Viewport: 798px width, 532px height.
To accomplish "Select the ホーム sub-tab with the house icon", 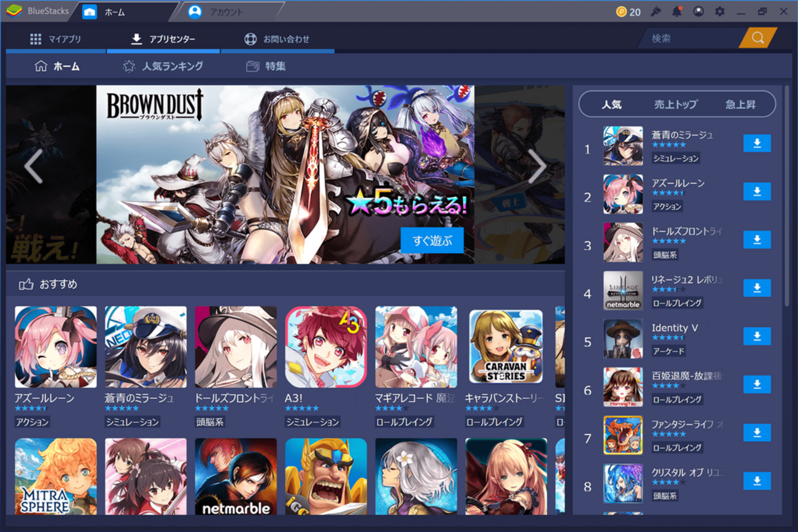I will tap(57, 66).
